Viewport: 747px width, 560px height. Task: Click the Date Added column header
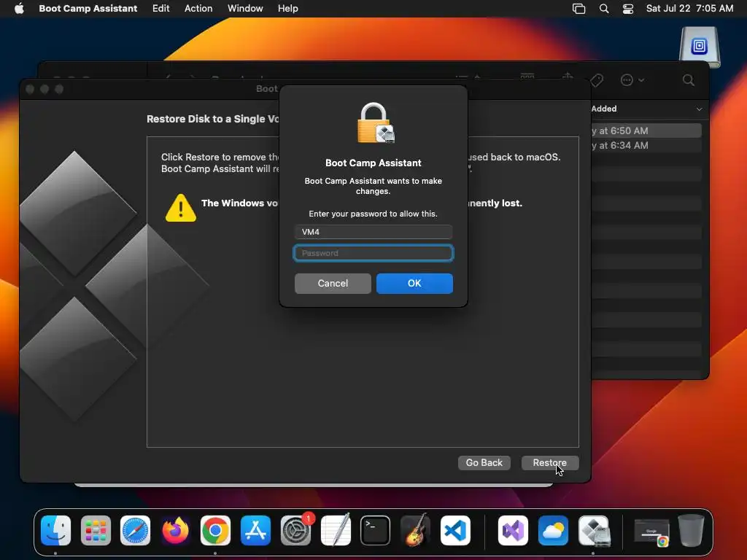click(603, 109)
